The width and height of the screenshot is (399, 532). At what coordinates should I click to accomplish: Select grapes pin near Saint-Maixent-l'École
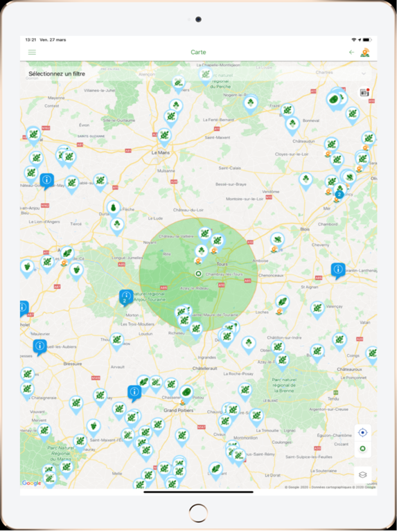(94, 426)
